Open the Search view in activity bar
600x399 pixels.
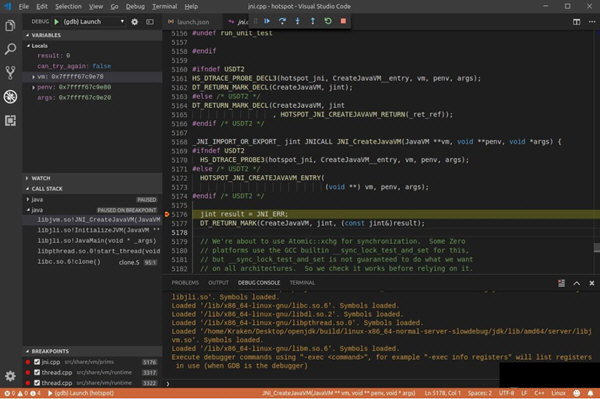[10, 49]
